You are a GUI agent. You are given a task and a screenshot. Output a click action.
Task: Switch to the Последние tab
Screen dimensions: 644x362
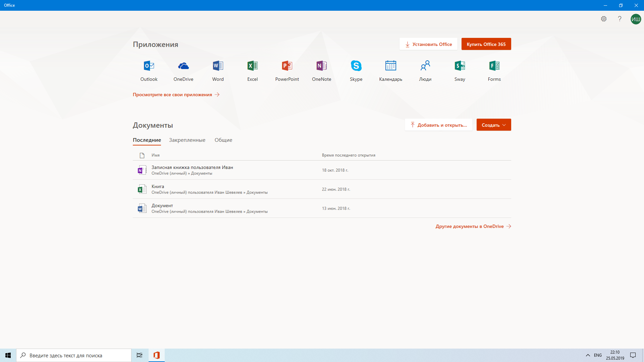(147, 140)
